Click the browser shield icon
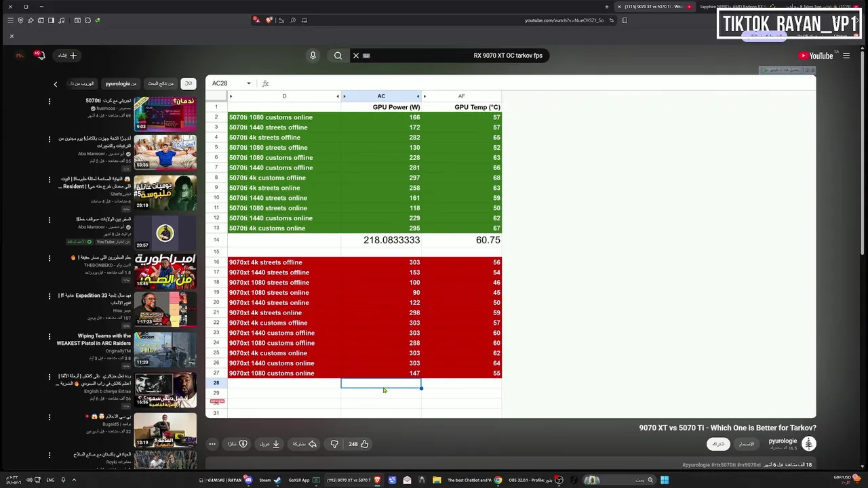 [20, 20]
